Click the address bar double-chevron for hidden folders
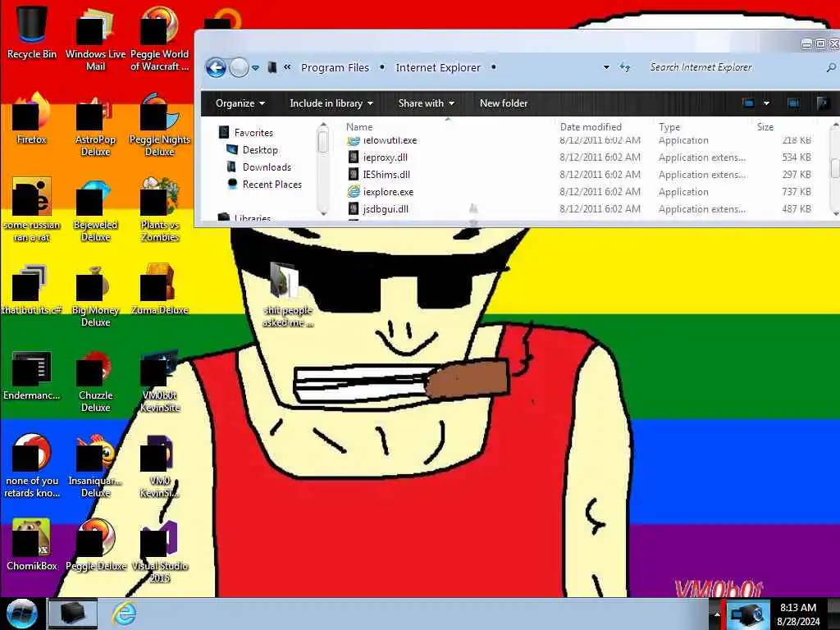This screenshot has height=630, width=840. (x=287, y=67)
